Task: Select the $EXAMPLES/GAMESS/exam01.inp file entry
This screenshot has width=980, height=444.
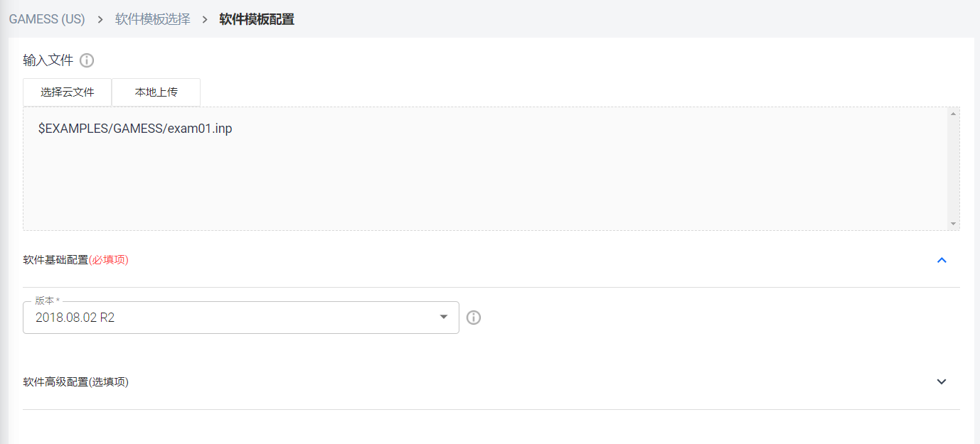Action: (135, 129)
